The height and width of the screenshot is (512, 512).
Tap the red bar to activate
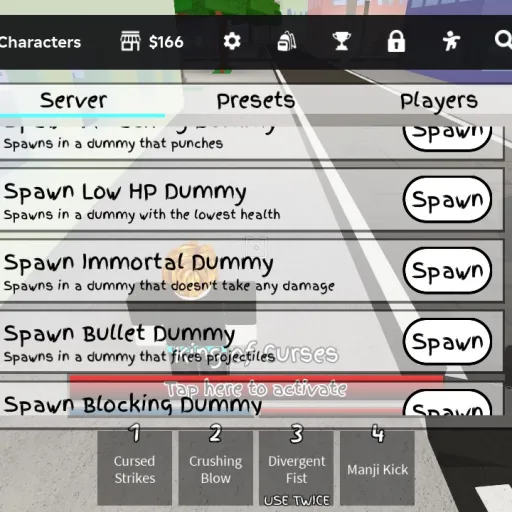click(256, 389)
